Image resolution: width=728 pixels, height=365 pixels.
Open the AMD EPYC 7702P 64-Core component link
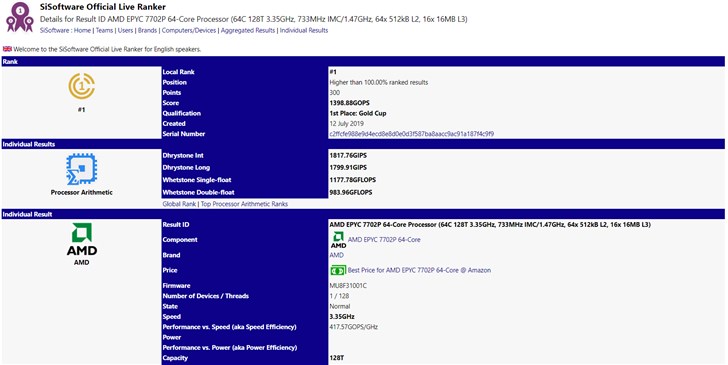(384, 240)
